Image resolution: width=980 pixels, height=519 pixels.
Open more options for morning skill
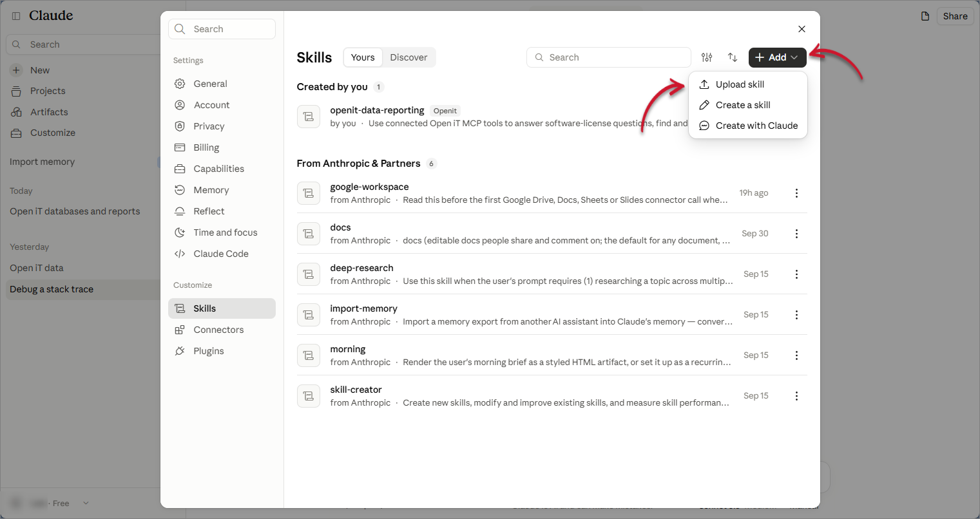tap(796, 355)
